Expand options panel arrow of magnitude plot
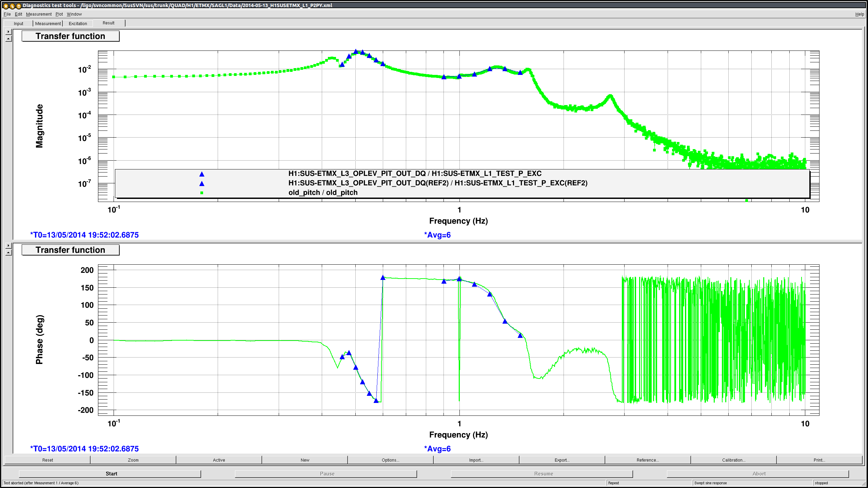Screen dimensions: 868x488 click(8, 32)
